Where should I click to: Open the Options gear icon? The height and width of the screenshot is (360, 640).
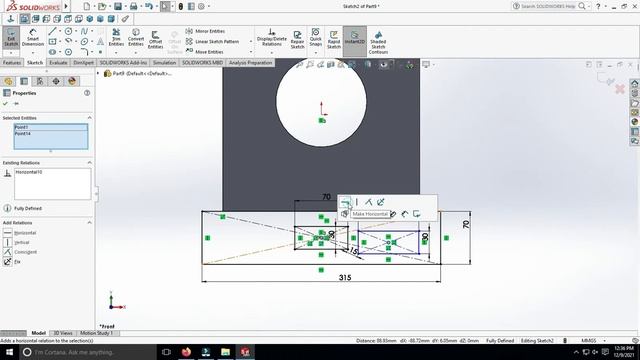pos(201,6)
